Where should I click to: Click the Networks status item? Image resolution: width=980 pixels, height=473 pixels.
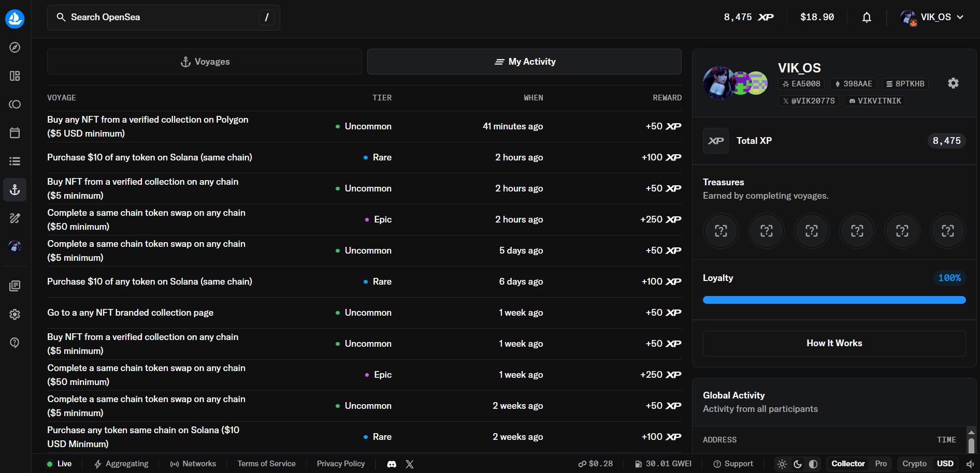coord(193,464)
